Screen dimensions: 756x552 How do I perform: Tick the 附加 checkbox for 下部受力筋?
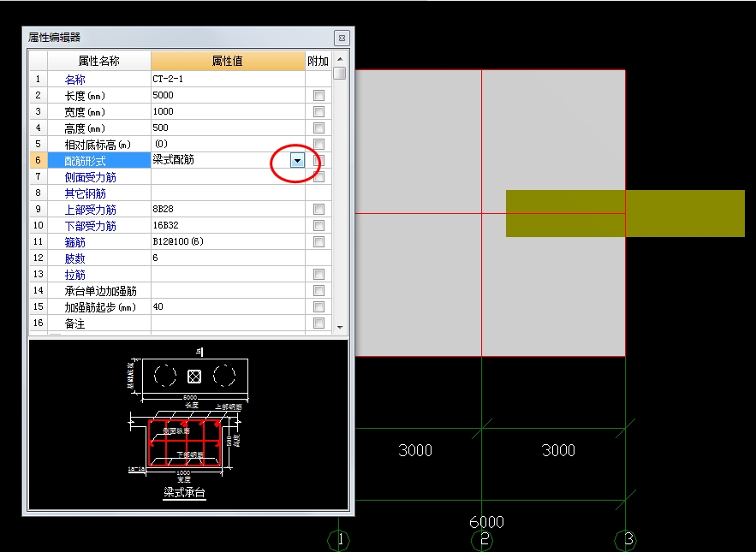[318, 226]
